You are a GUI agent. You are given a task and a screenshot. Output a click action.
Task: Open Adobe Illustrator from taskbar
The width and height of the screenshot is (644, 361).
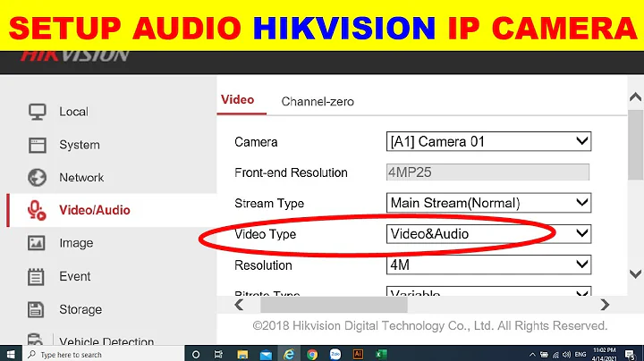(x=358, y=354)
